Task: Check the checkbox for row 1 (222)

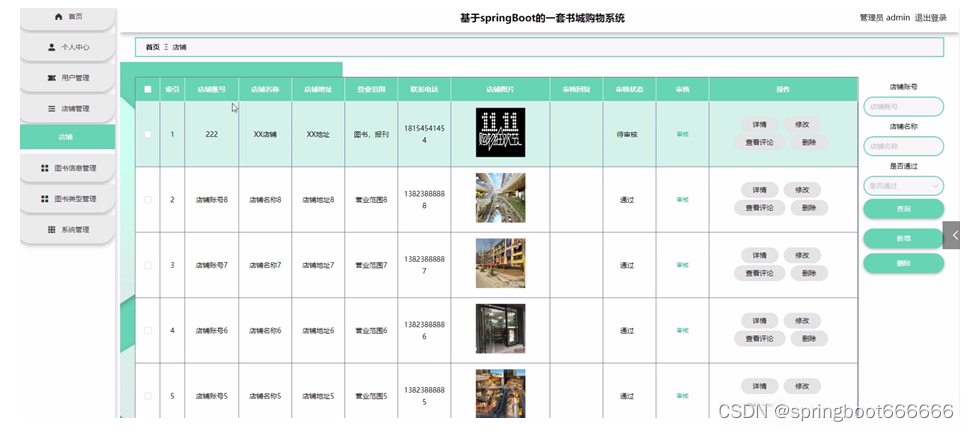Action: point(148,134)
